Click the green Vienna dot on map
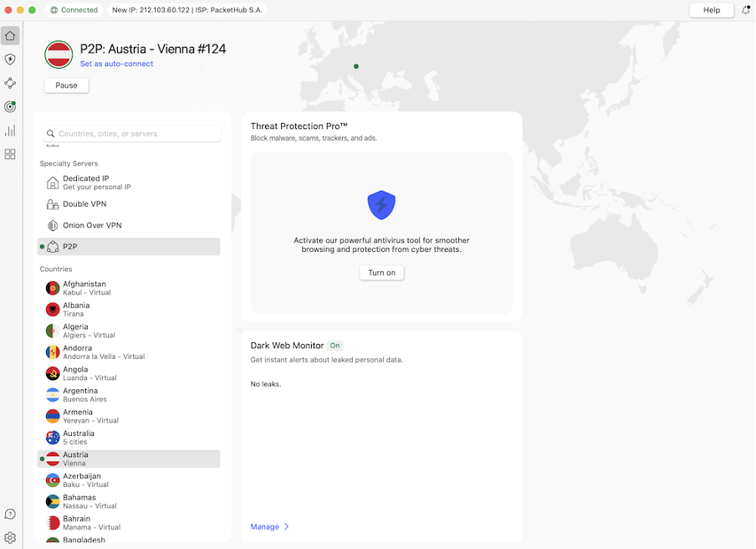Image resolution: width=756 pixels, height=549 pixels. (356, 67)
